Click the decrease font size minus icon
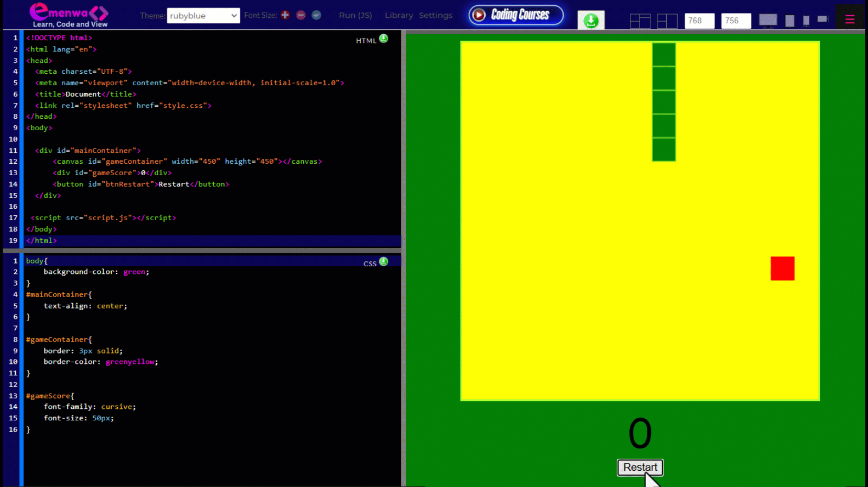868x487 pixels. coord(301,15)
